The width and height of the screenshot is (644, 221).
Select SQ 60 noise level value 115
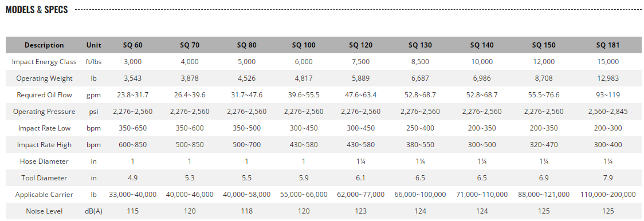click(x=133, y=211)
